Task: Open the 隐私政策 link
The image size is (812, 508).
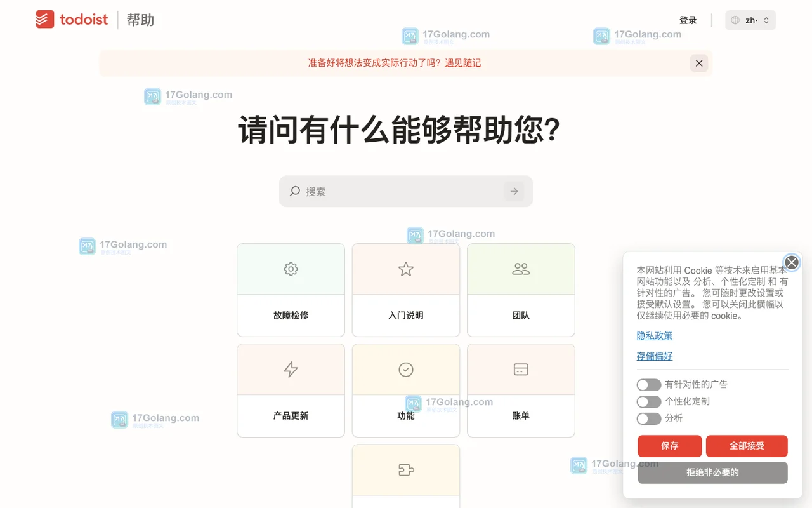Action: coord(655,336)
